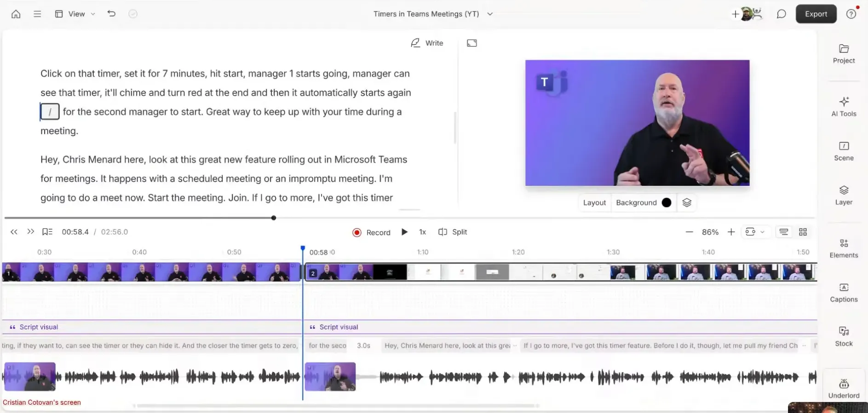The height and width of the screenshot is (413, 868).
Task: Click 'Cristian Cotovan's screen' label
Action: pos(42,402)
